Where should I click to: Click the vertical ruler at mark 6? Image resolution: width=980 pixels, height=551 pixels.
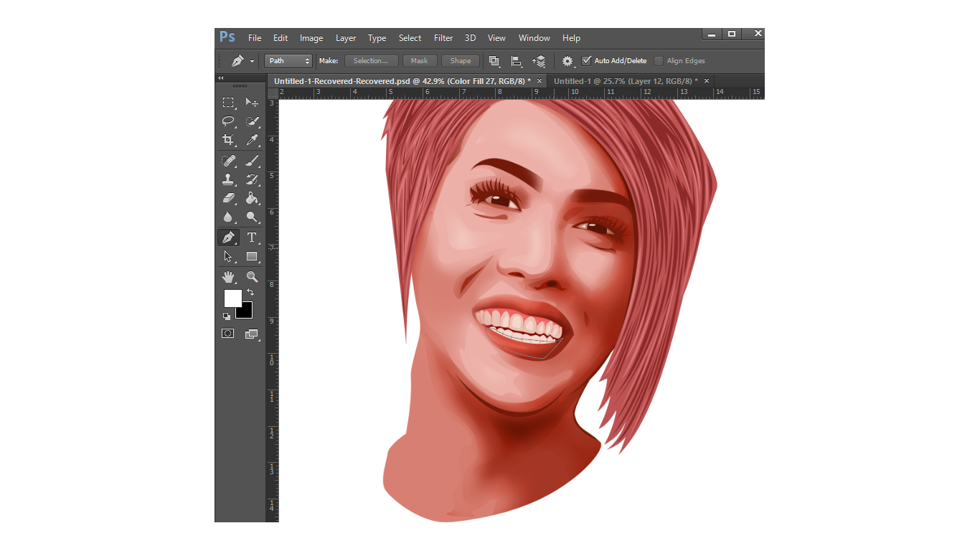coord(273,212)
